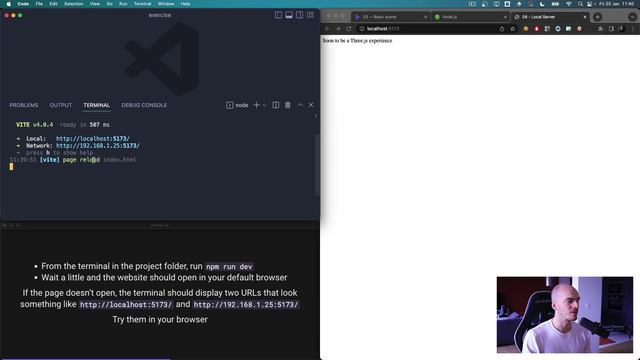Viewport: 640px width, 360px height.
Task: Open the http://localhost:5173/ link in terminal
Action: (x=93, y=139)
